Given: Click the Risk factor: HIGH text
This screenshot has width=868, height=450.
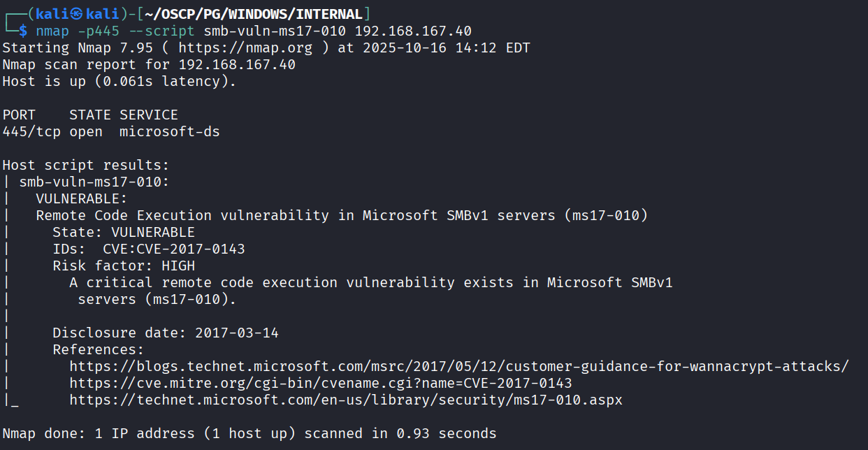Looking at the screenshot, I should 124,266.
